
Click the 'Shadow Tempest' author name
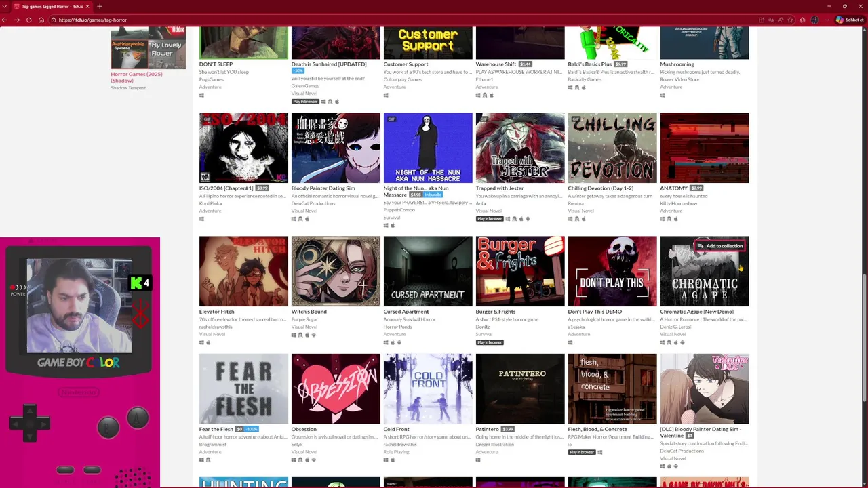pyautogui.click(x=128, y=87)
